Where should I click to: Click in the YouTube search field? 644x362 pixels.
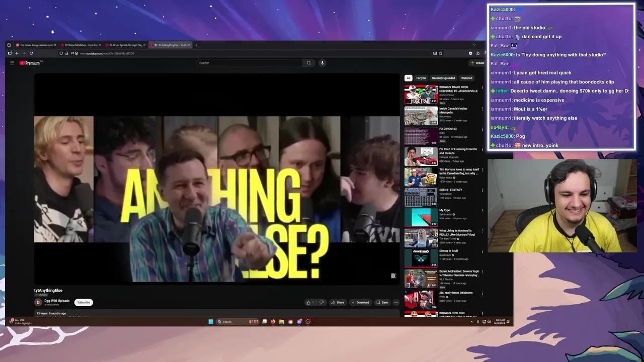point(250,63)
